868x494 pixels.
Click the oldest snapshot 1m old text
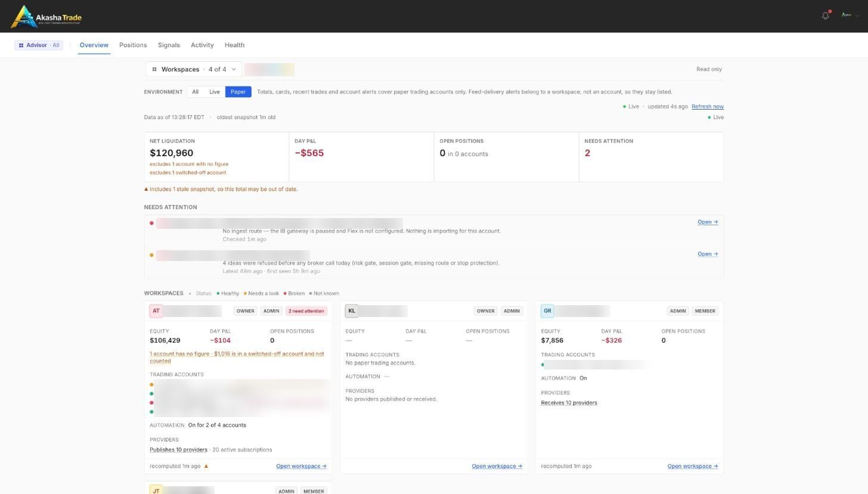point(246,117)
